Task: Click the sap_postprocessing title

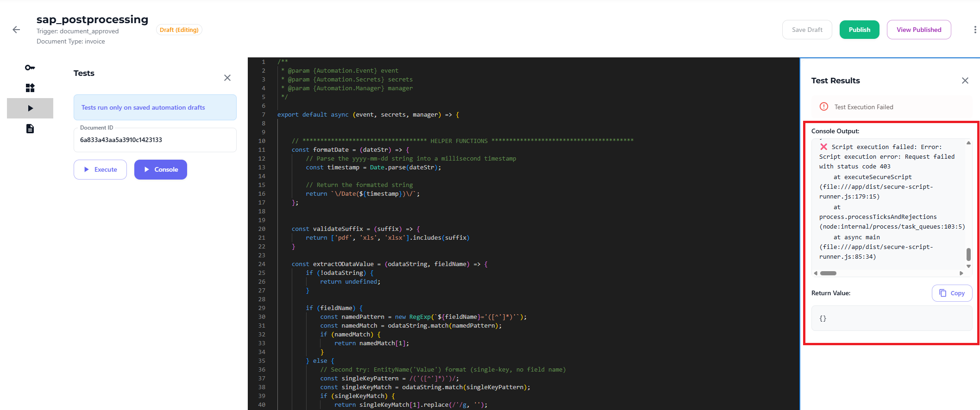Action: point(92,19)
